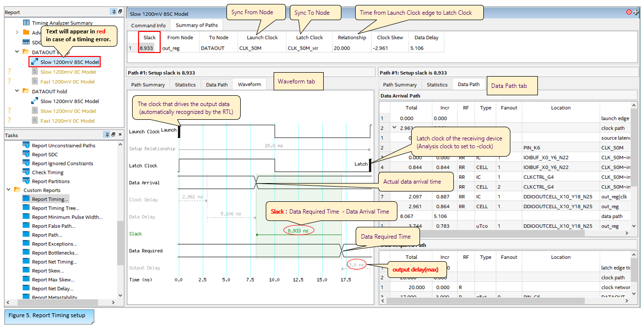Image resolution: width=644 pixels, height=328 pixels.
Task: Open the Statistics tab beside Waveform
Action: (x=185, y=84)
